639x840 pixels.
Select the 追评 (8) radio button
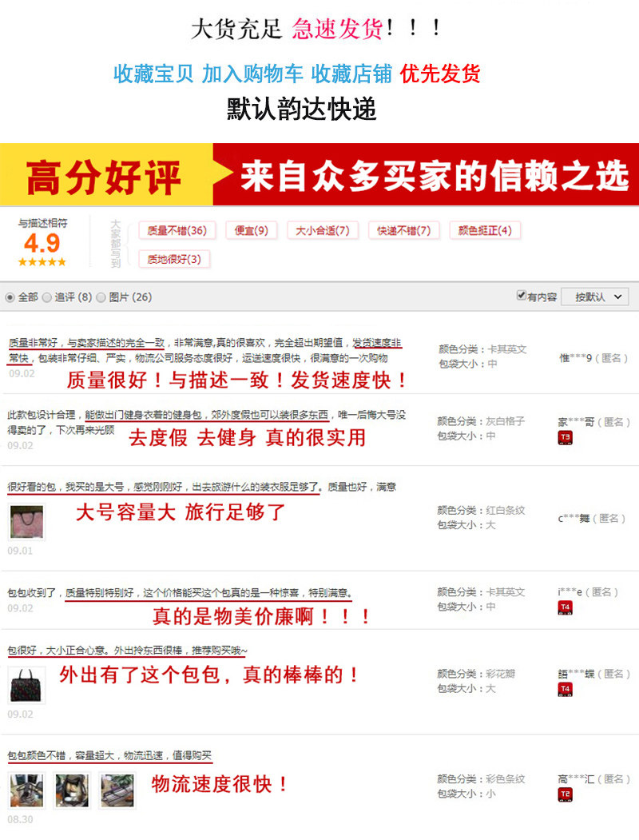pos(46,297)
